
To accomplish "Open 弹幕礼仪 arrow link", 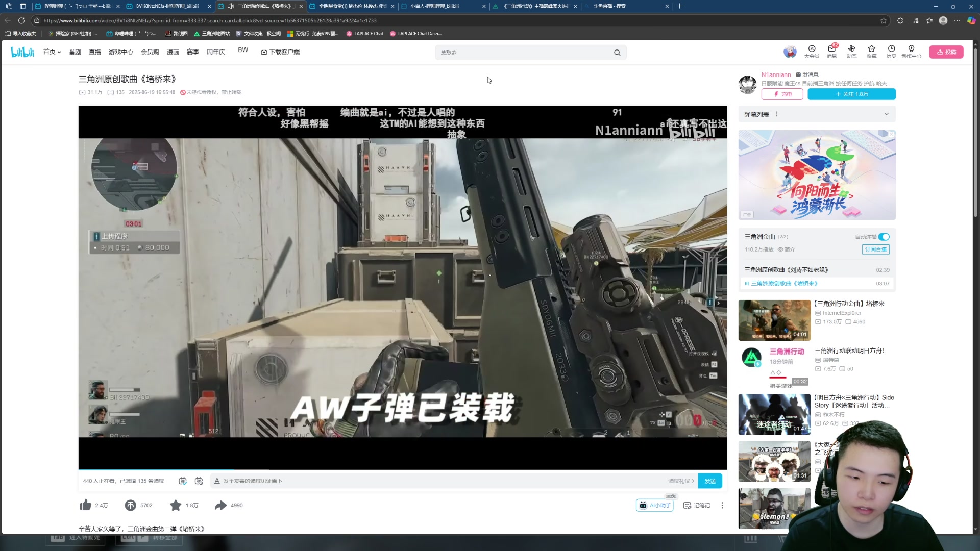I will [x=681, y=481].
